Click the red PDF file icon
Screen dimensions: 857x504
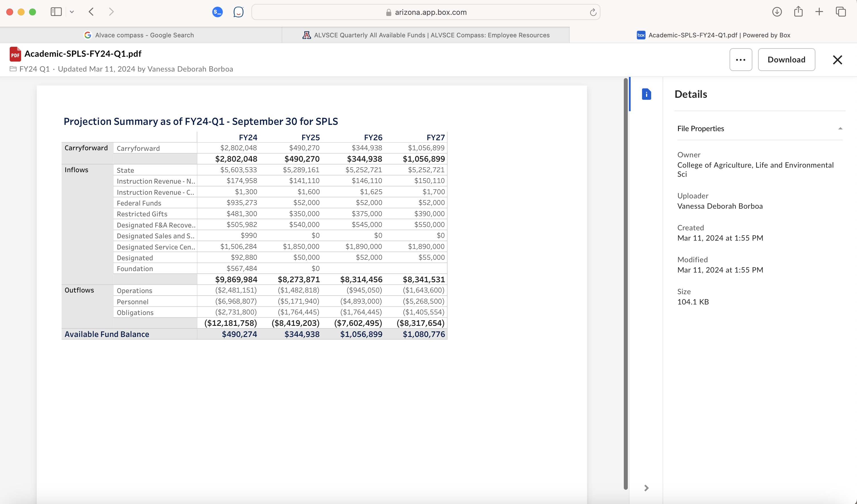tap(15, 54)
